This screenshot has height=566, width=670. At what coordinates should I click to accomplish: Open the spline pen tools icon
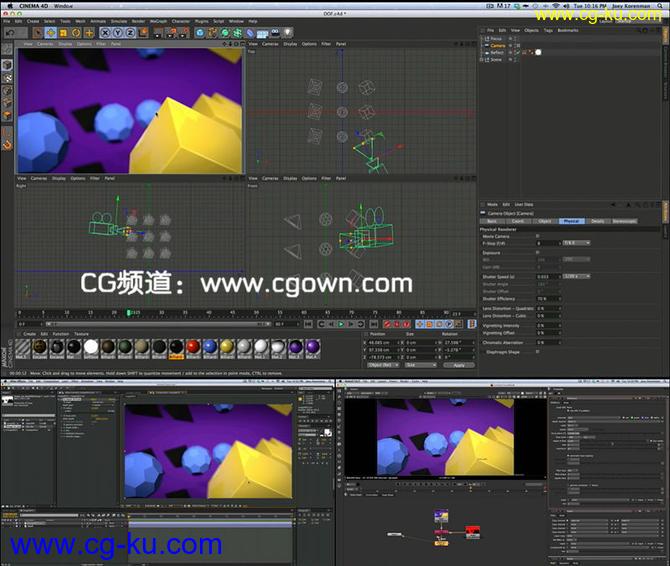tap(212, 33)
